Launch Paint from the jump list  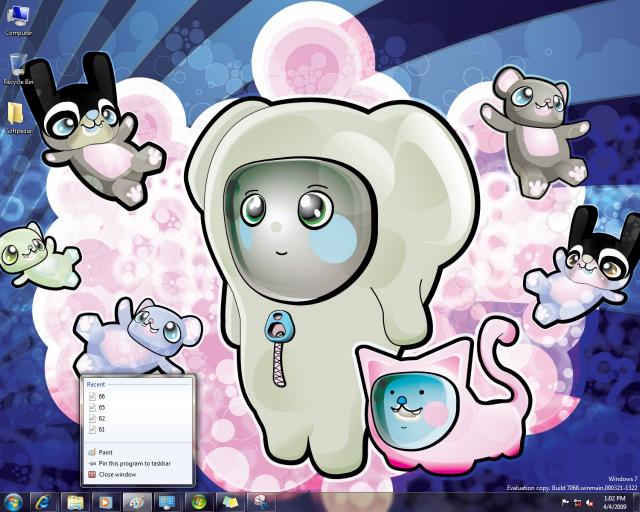click(105, 452)
